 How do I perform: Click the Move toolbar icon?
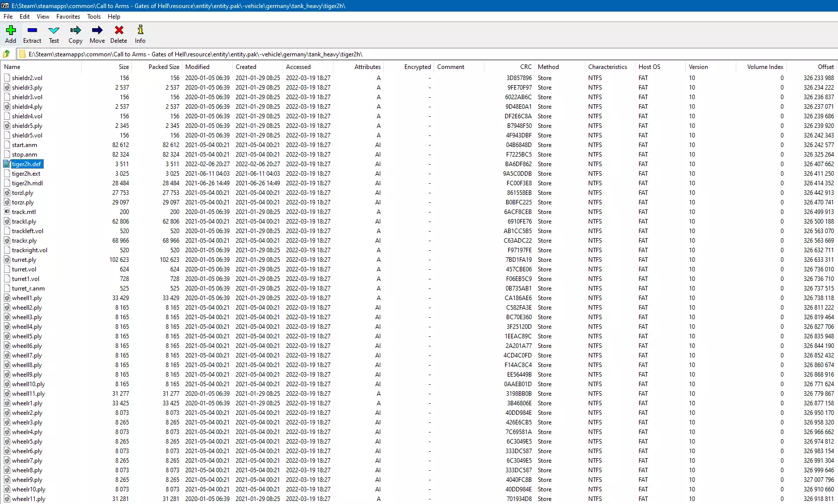[x=97, y=30]
